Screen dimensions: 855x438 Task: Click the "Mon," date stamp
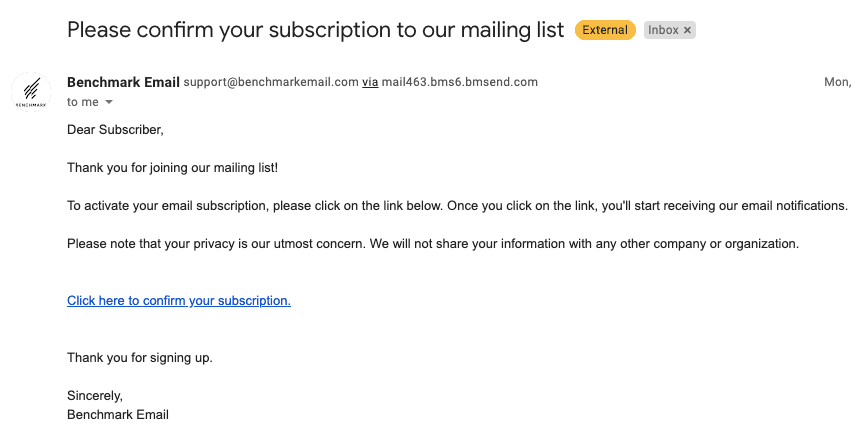tap(836, 82)
